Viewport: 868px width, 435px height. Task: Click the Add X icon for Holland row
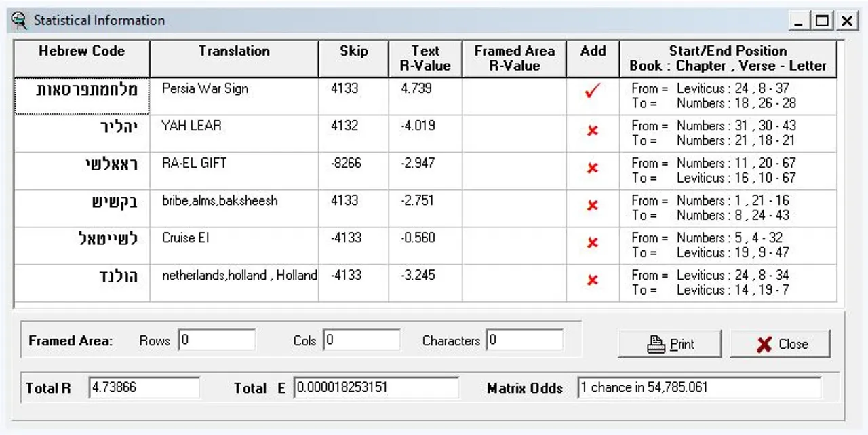coord(592,280)
